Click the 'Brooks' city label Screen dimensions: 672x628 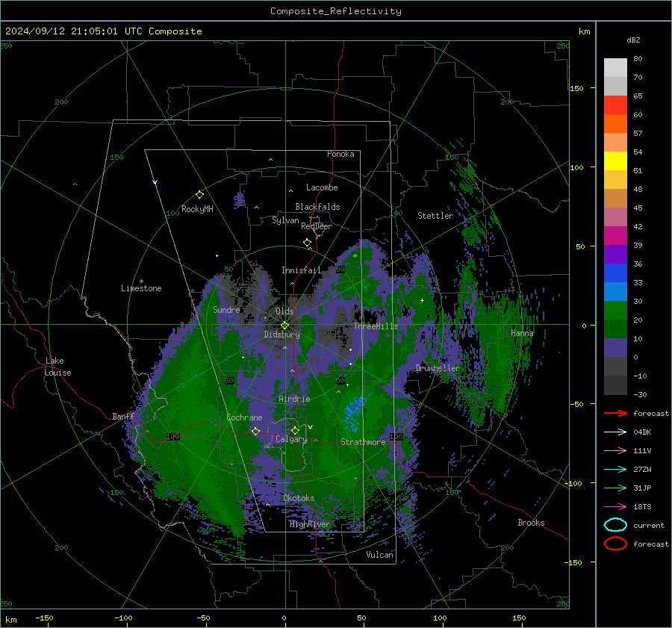click(531, 523)
